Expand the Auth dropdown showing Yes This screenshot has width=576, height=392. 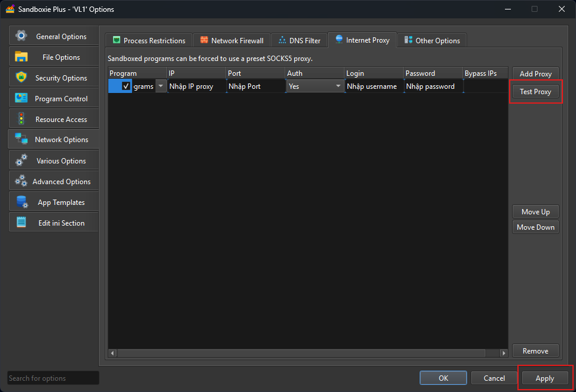click(x=339, y=86)
